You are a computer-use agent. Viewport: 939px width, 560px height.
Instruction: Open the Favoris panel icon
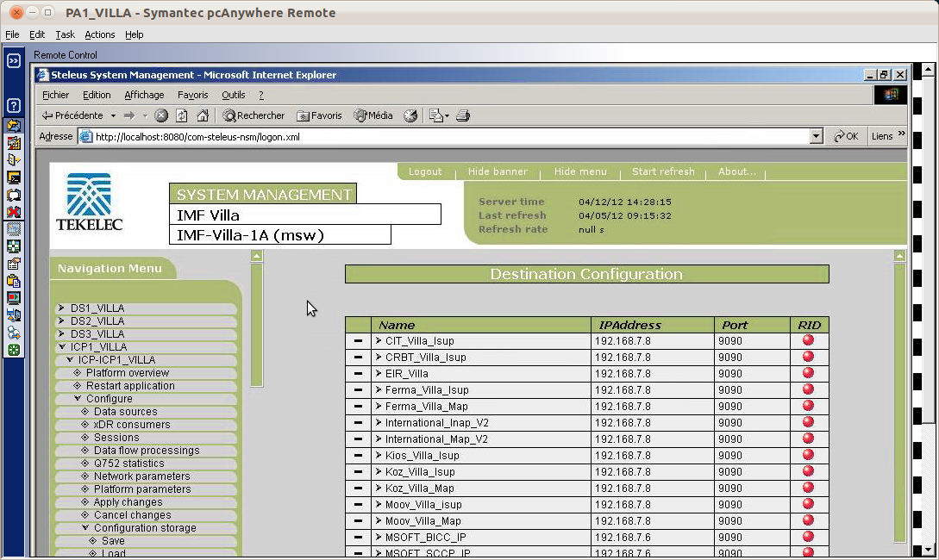[304, 115]
